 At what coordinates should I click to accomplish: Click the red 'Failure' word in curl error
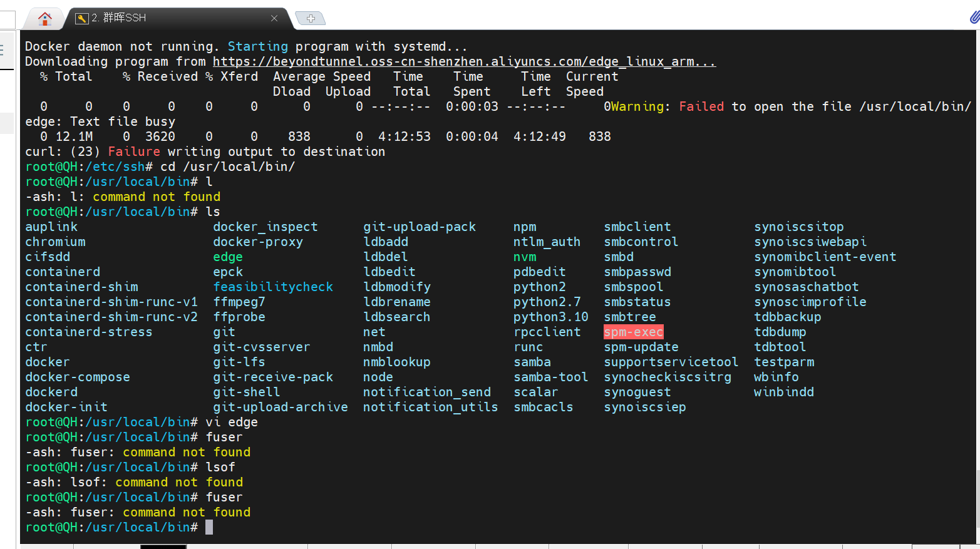point(134,151)
